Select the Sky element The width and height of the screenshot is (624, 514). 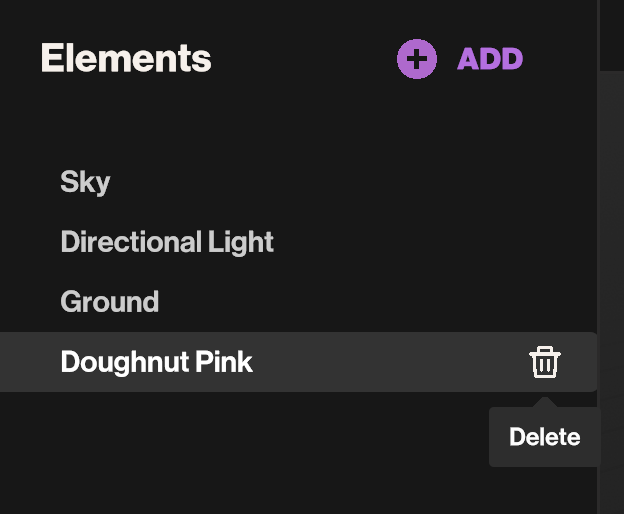coord(85,182)
